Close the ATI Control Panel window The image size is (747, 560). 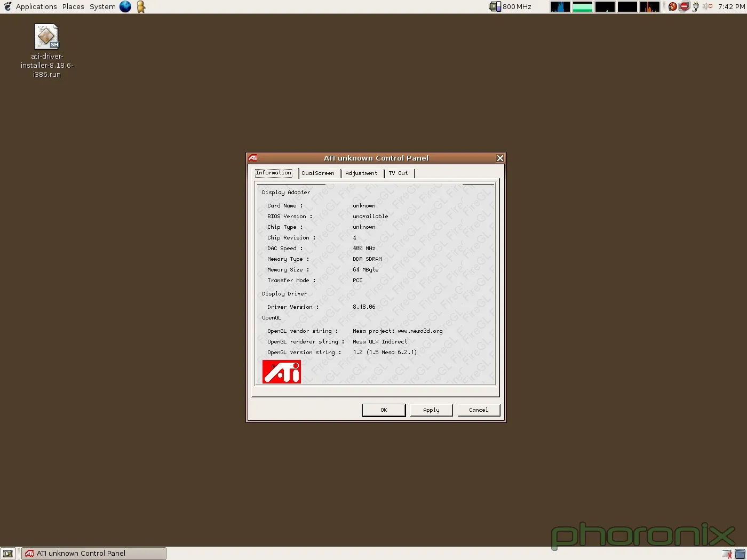pyautogui.click(x=500, y=158)
